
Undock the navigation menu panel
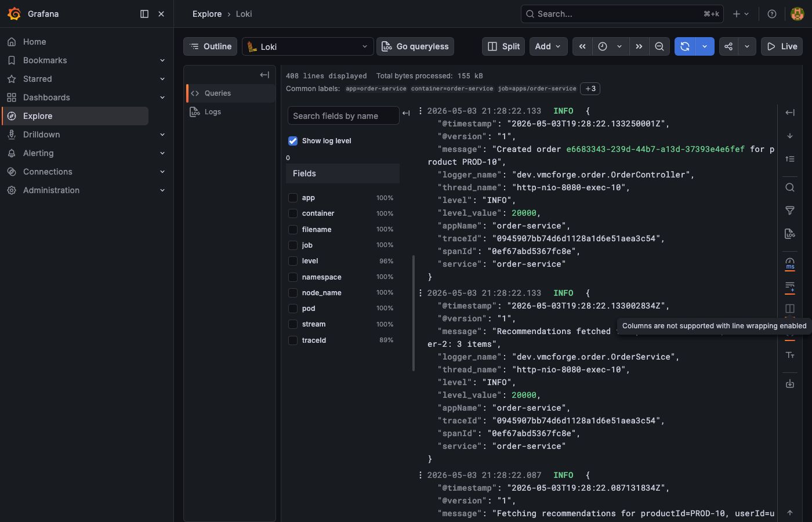click(x=144, y=14)
